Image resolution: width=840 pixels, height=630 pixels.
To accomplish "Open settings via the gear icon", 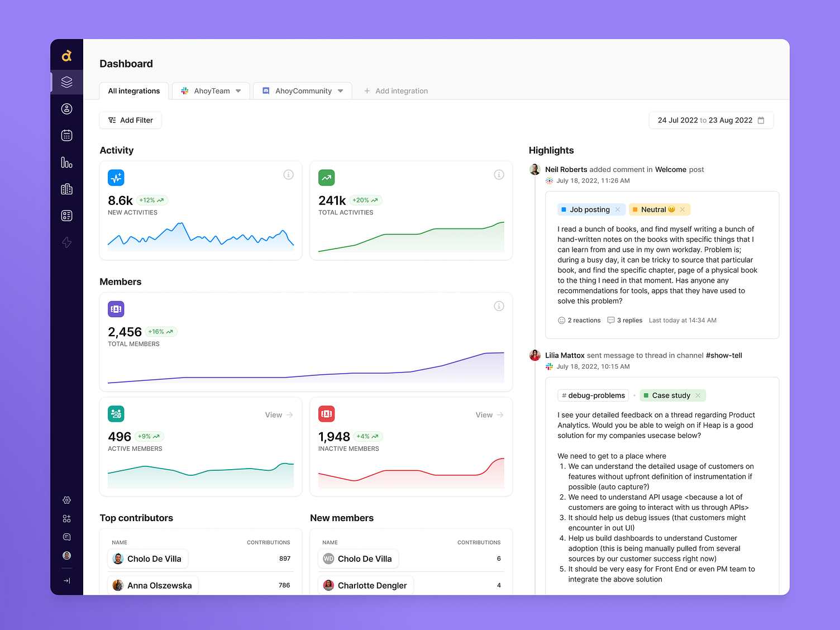I will tap(66, 500).
